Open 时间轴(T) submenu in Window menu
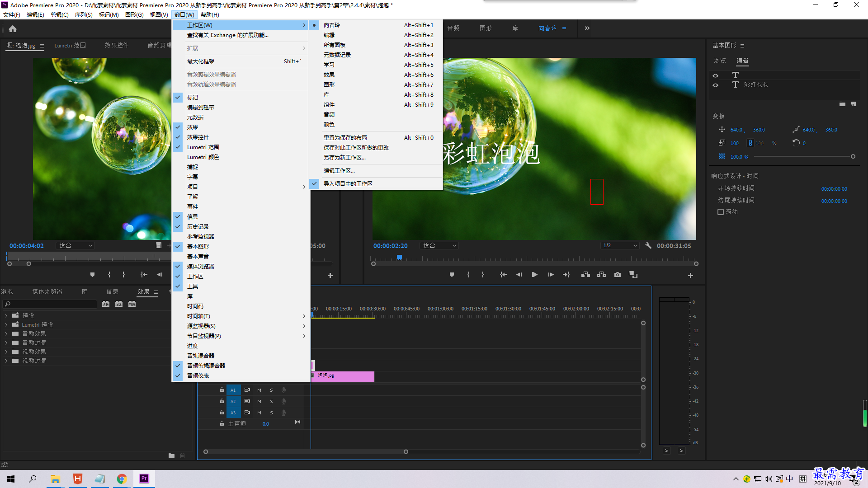This screenshot has width=868, height=488. click(x=240, y=316)
